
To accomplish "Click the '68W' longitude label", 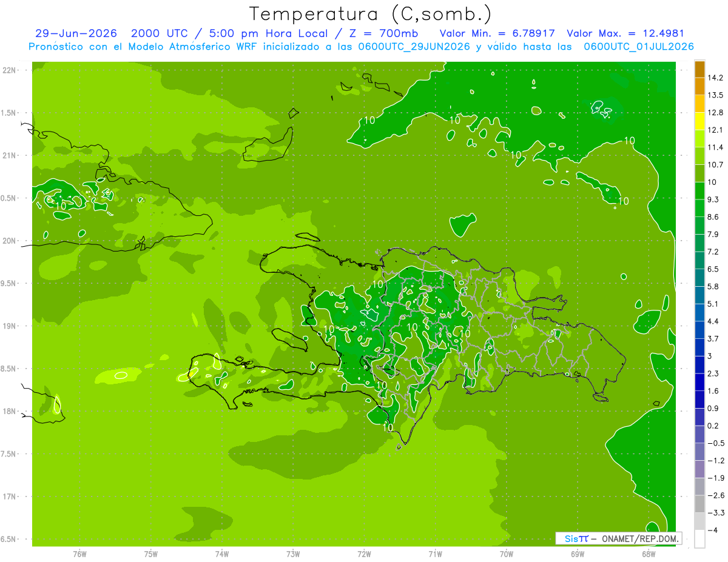I will coord(649,554).
